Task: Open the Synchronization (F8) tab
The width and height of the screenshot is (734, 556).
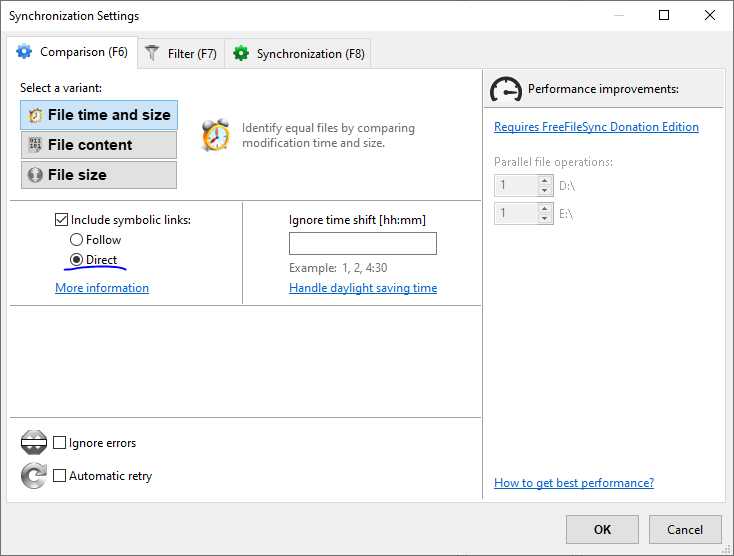Action: coord(298,54)
